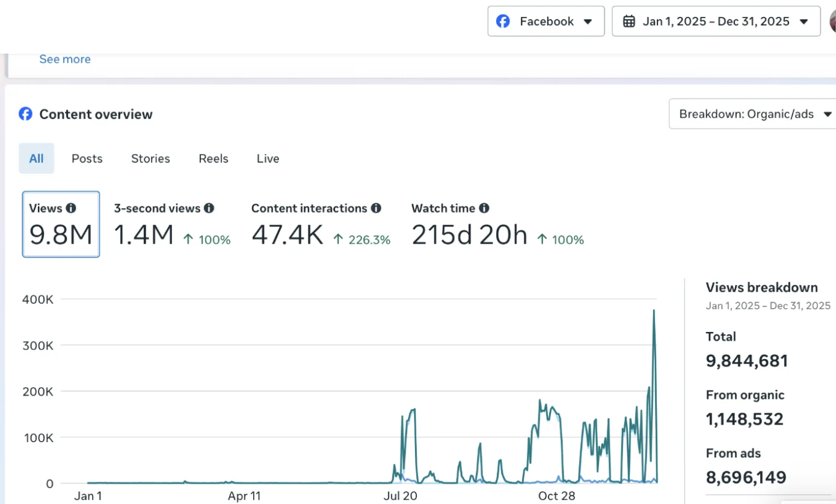Open the Facebook platform dropdown arrow

588,22
